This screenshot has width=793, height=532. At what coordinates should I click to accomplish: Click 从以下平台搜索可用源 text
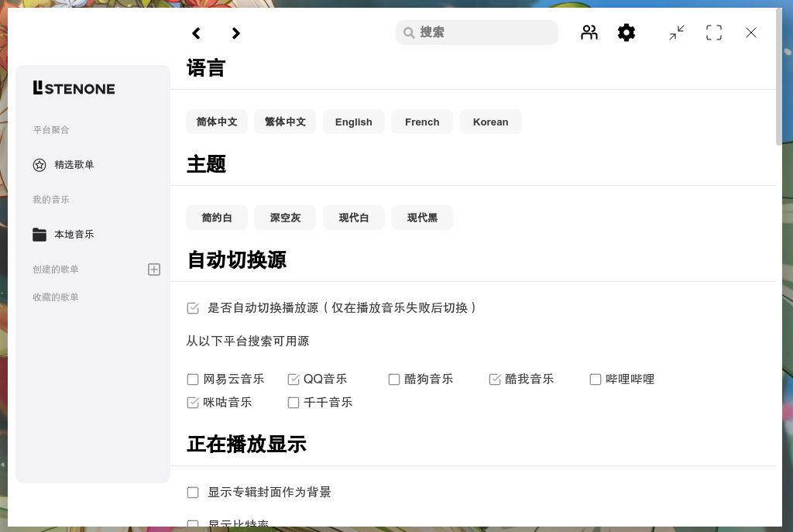[x=248, y=342]
